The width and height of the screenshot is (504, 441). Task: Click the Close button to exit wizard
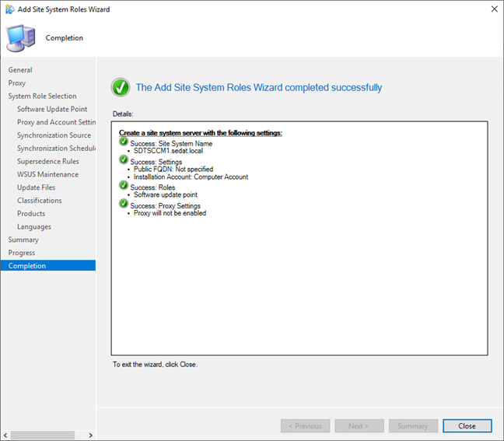click(x=467, y=426)
